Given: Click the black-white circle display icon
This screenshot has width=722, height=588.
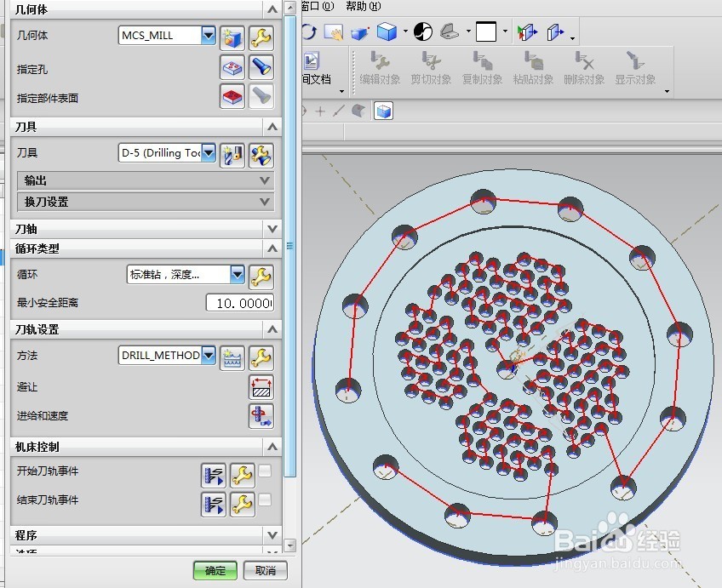Looking at the screenshot, I should point(422,31).
